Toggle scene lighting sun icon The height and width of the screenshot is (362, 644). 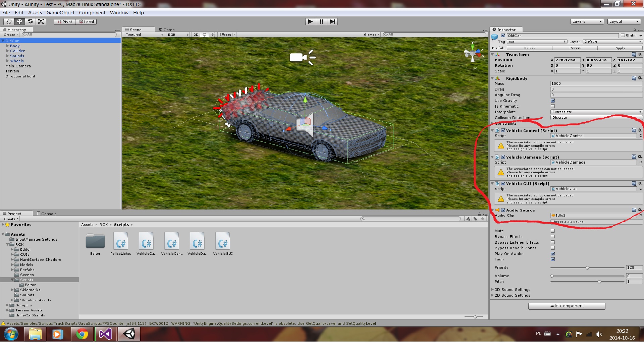[x=204, y=35]
